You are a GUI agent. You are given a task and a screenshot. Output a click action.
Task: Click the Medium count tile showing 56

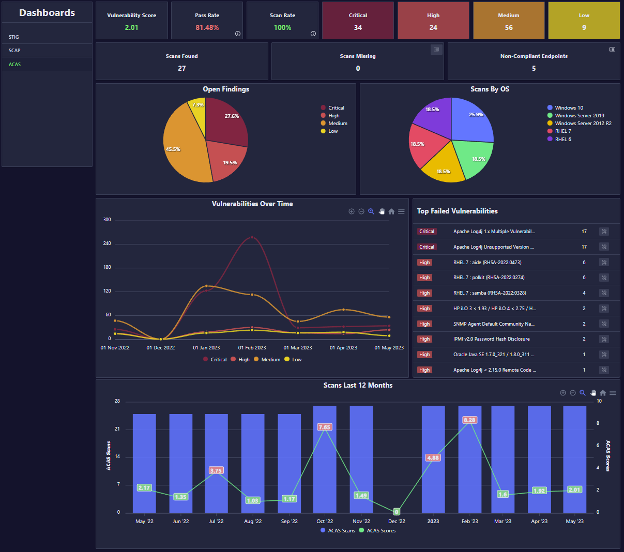point(508,21)
